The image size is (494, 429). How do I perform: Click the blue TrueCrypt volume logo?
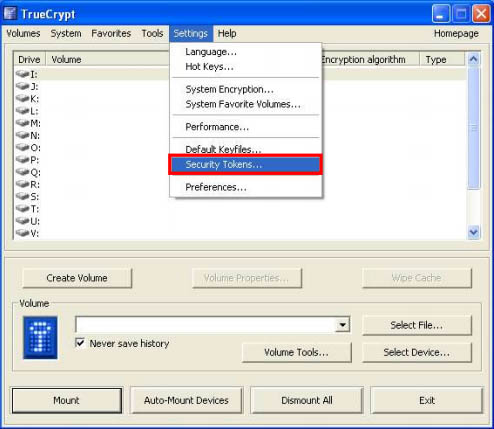pos(40,338)
